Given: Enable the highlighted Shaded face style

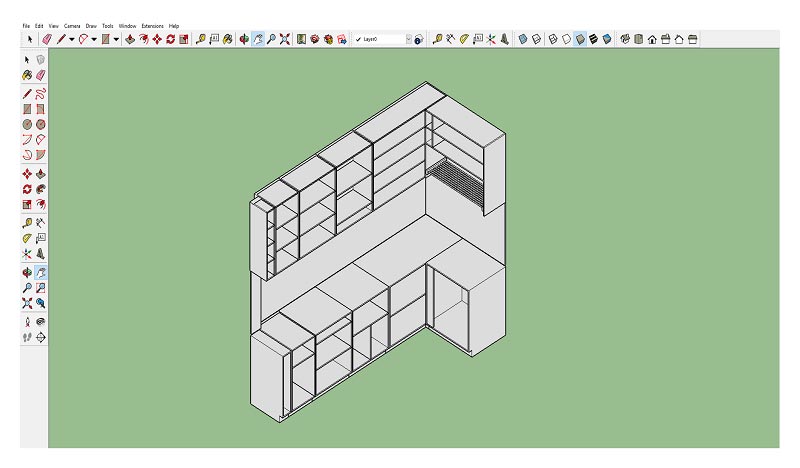Looking at the screenshot, I should pyautogui.click(x=580, y=39).
